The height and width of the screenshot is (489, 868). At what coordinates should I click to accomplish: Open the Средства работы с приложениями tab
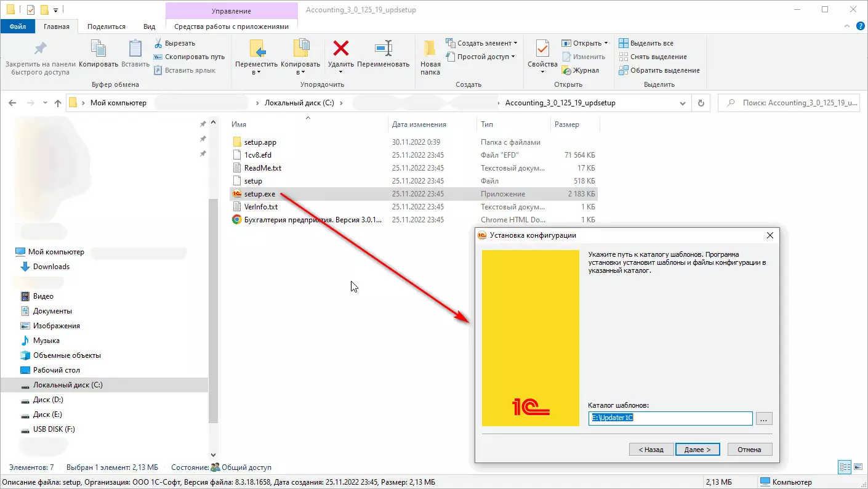231,26
